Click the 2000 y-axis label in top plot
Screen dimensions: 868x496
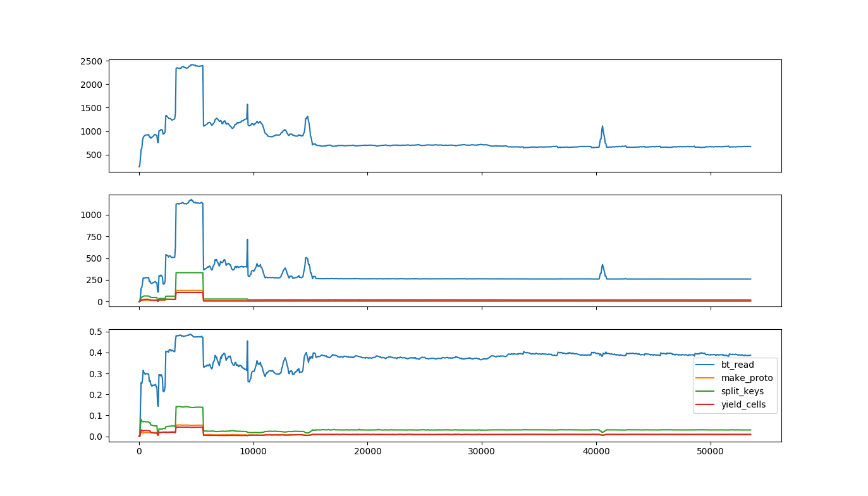click(92, 85)
